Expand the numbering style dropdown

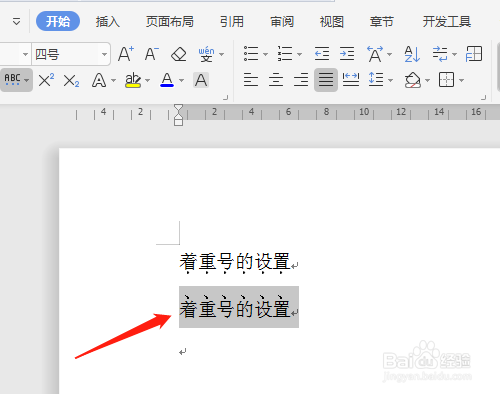tap(299, 54)
